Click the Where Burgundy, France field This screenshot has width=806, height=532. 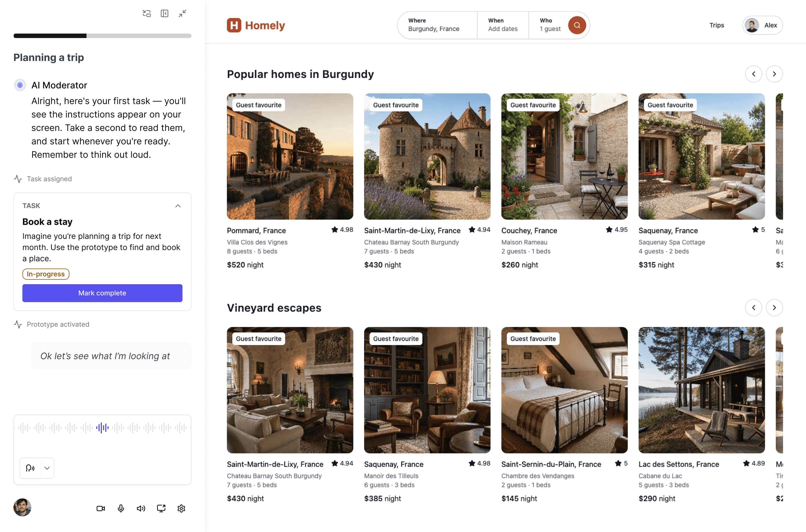437,25
